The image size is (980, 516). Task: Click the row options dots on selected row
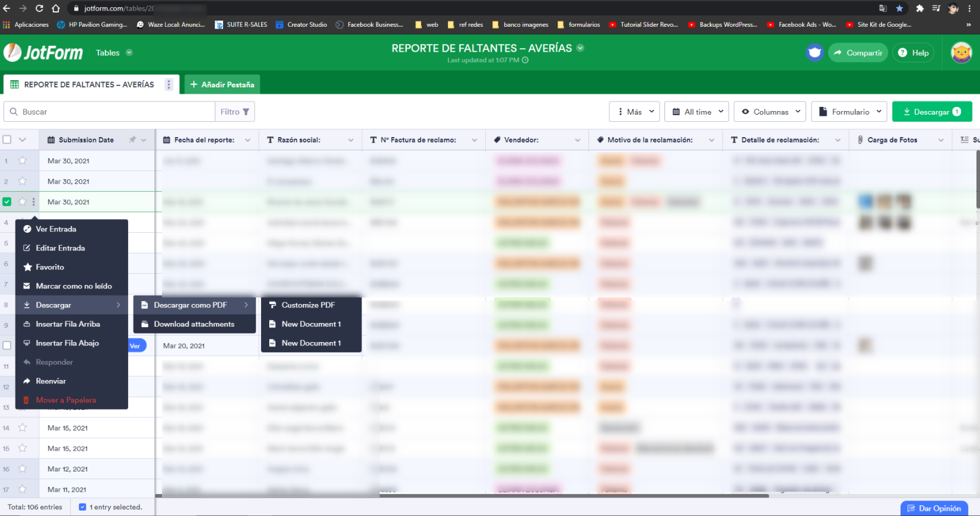pos(34,202)
